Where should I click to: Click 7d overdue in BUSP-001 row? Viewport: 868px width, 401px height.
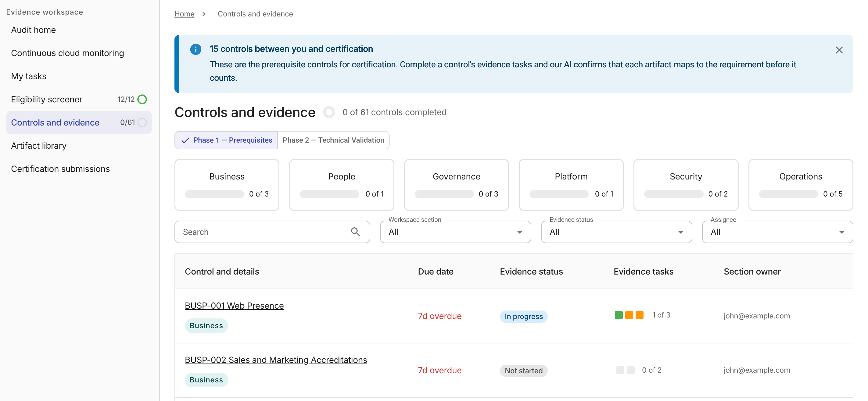click(439, 316)
